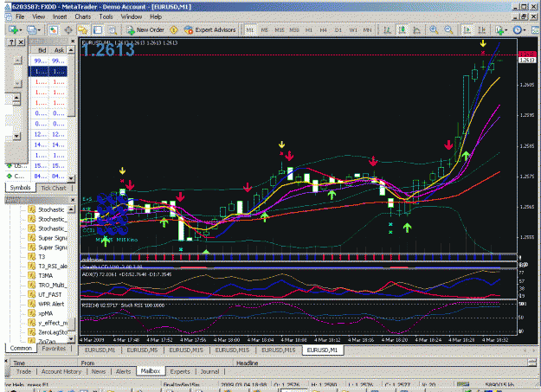Image resolution: width=541 pixels, height=392 pixels.
Task: Open the Help menu
Action: point(156,16)
